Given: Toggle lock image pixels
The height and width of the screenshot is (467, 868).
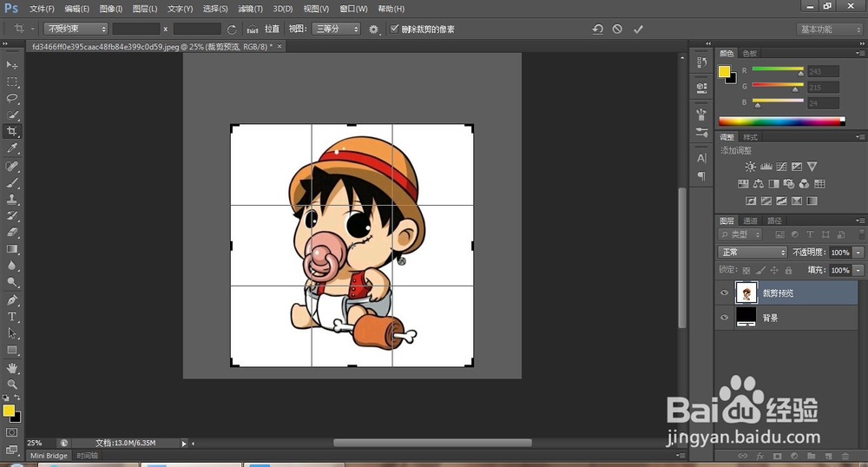Looking at the screenshot, I should click(x=760, y=270).
